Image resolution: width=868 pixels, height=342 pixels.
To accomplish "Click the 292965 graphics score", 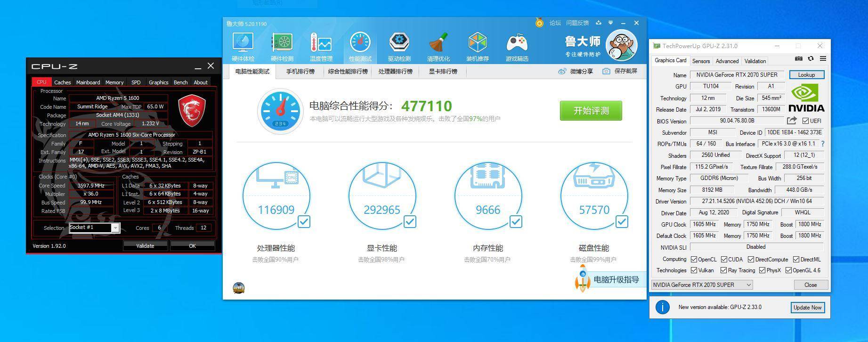I will [382, 210].
